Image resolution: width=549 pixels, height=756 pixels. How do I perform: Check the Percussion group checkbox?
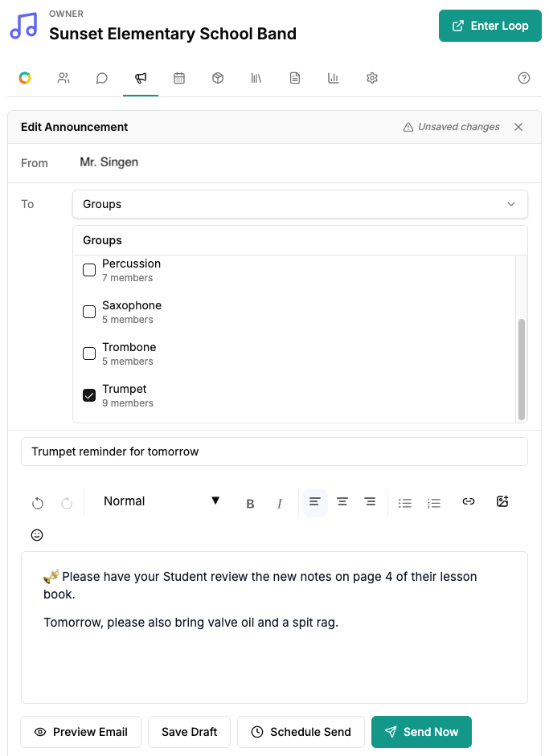coord(89,270)
